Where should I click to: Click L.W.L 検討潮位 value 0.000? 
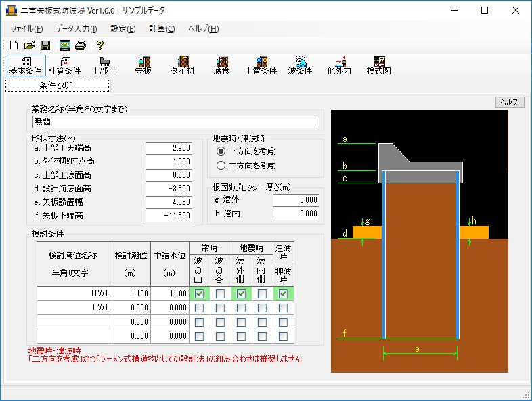(131, 308)
